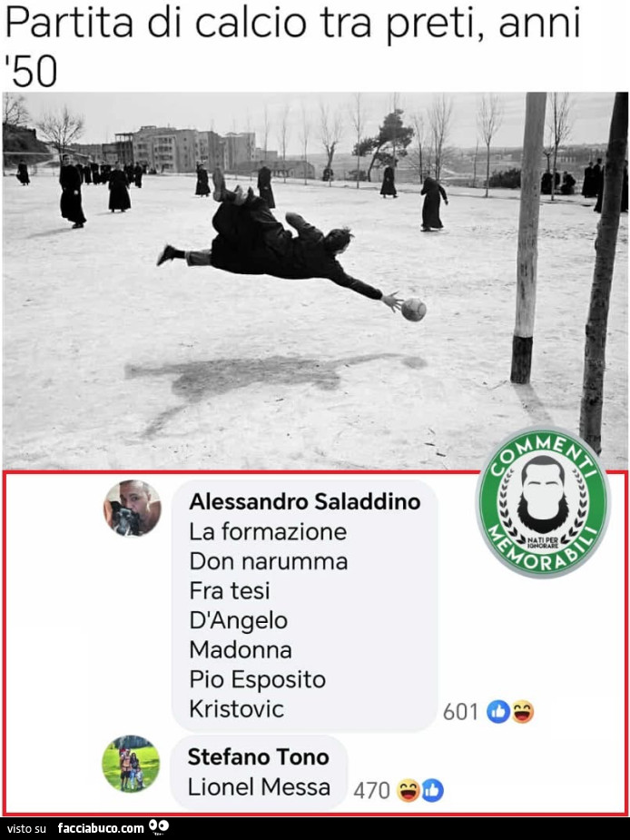Click the eyes icon after facciabuco.com
630x840 pixels.
(x=159, y=826)
